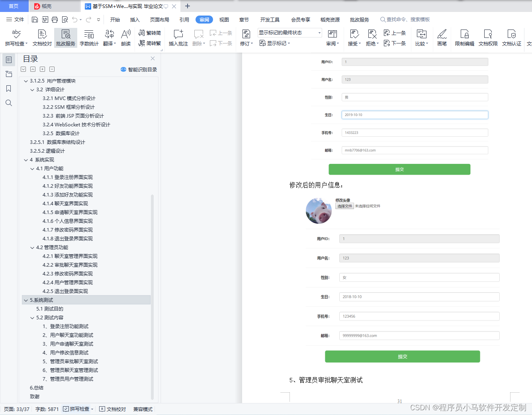Click the 选择文件 choose file button
Image resolution: width=532 pixels, height=415 pixels.
pos(344,207)
